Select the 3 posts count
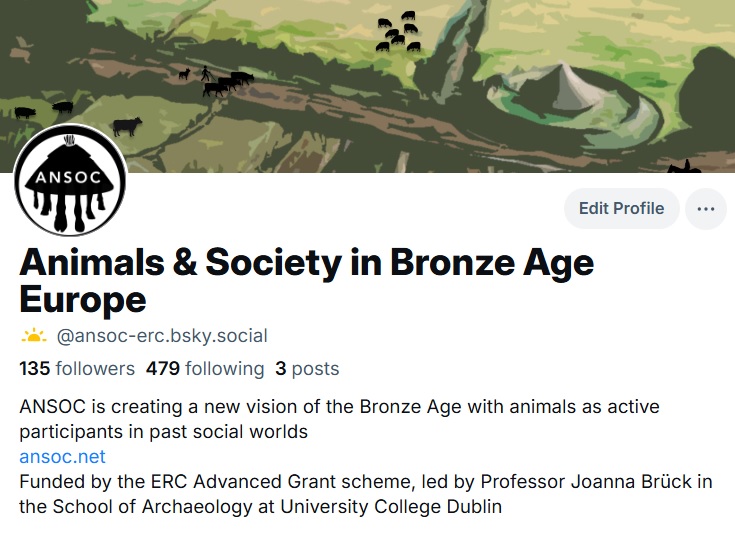Screen dimensions: 735x538 tap(307, 368)
